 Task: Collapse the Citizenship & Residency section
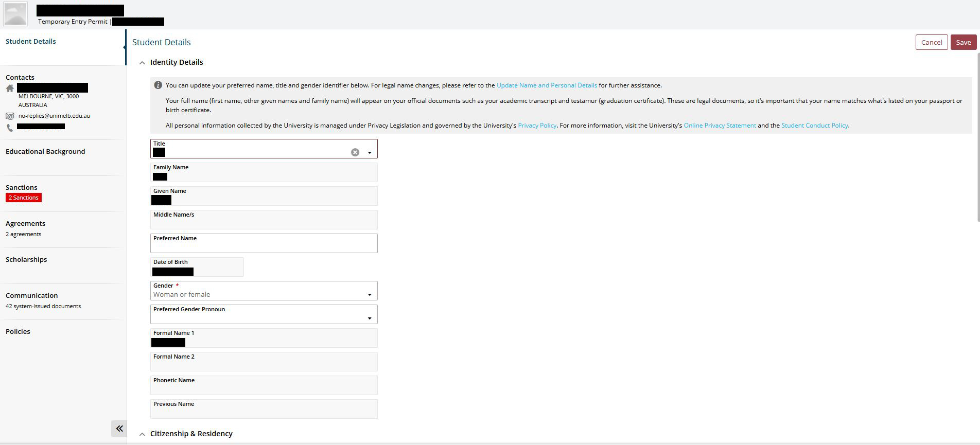coord(142,434)
